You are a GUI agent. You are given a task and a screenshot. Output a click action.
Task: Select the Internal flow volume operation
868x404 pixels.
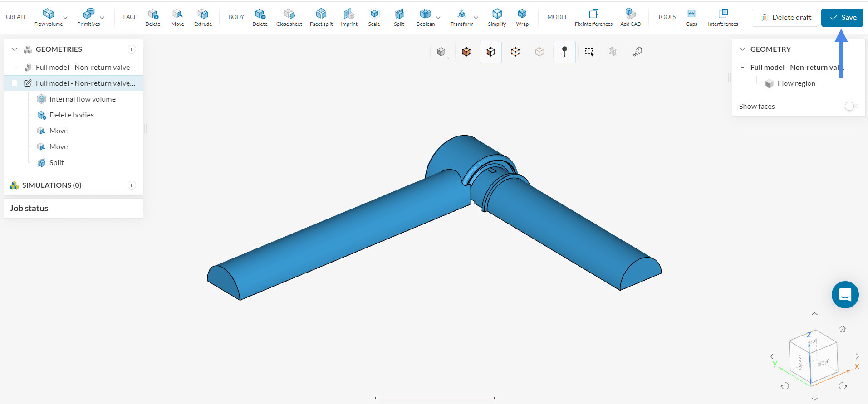(x=82, y=99)
